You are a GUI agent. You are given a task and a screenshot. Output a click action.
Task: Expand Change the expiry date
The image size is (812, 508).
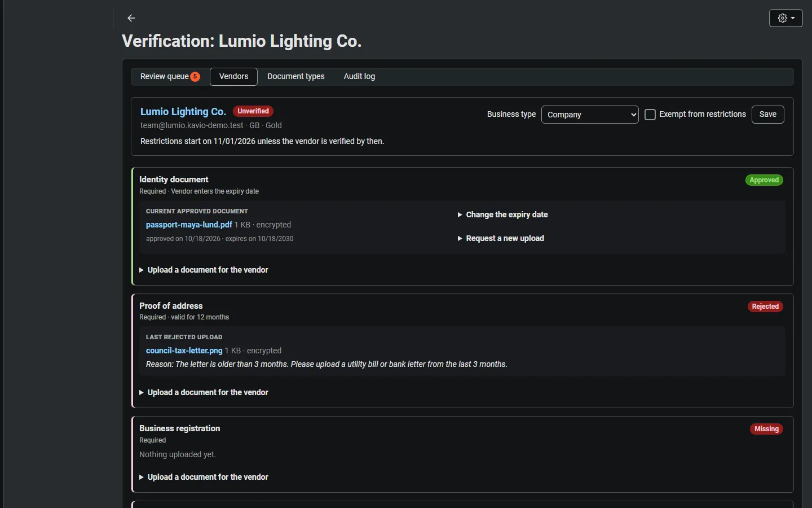(x=502, y=214)
